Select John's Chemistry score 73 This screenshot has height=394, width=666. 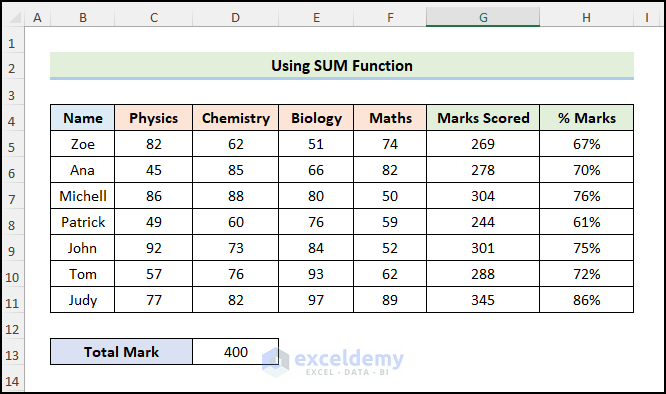pos(235,248)
